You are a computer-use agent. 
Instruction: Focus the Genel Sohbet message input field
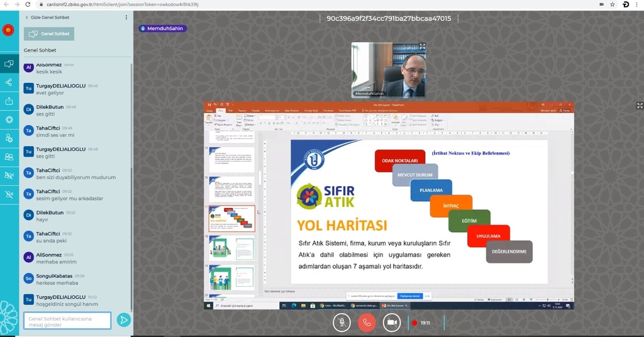pyautogui.click(x=67, y=321)
